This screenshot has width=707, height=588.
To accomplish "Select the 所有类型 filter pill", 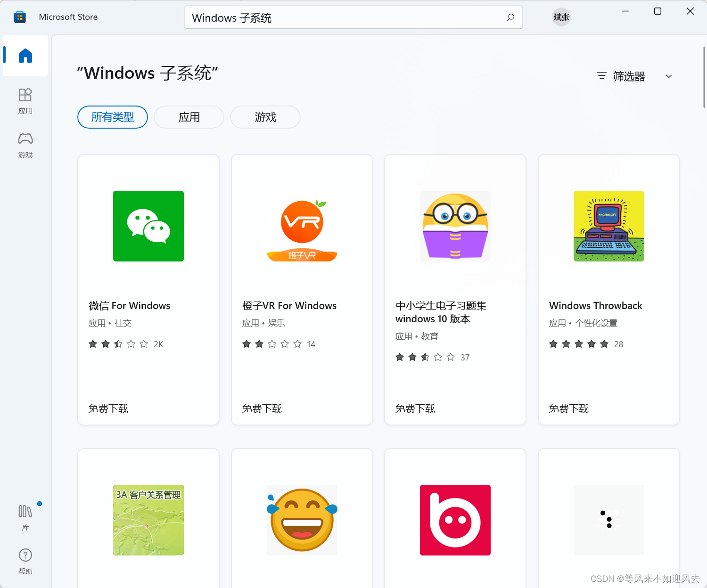I will click(x=112, y=117).
